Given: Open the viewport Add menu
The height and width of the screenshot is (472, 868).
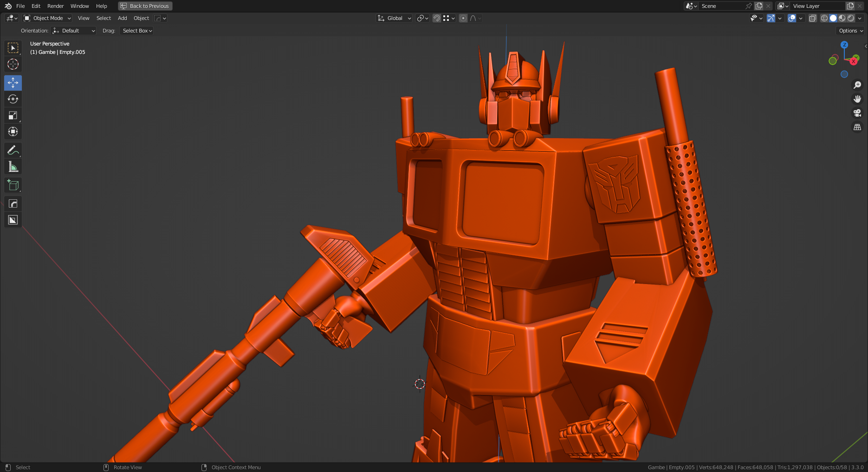Looking at the screenshot, I should pos(122,18).
